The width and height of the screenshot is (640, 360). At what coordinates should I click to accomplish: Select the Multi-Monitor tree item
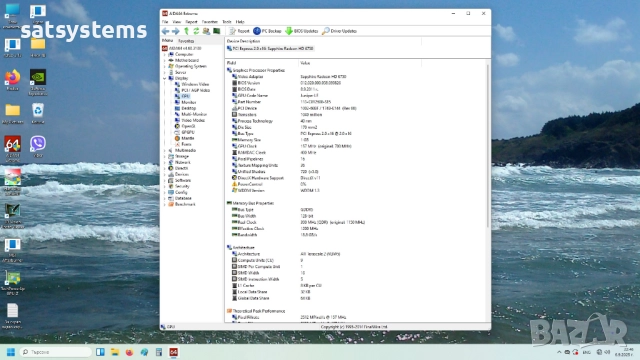[x=191, y=114]
